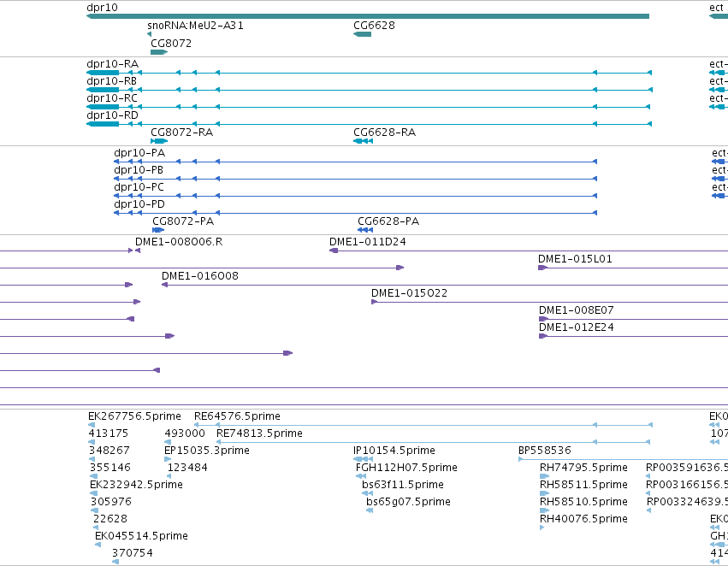
Task: Select EST RE74813.5prime label
Action: [259, 433]
